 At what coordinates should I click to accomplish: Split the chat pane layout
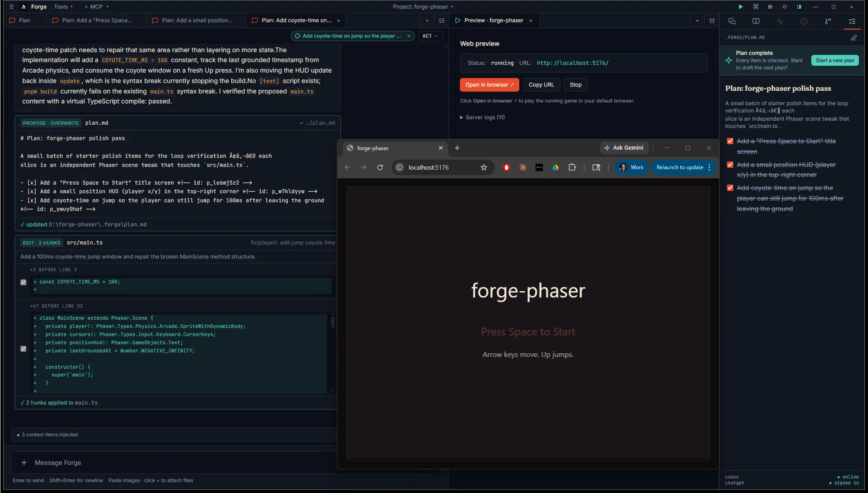pyautogui.click(x=442, y=20)
